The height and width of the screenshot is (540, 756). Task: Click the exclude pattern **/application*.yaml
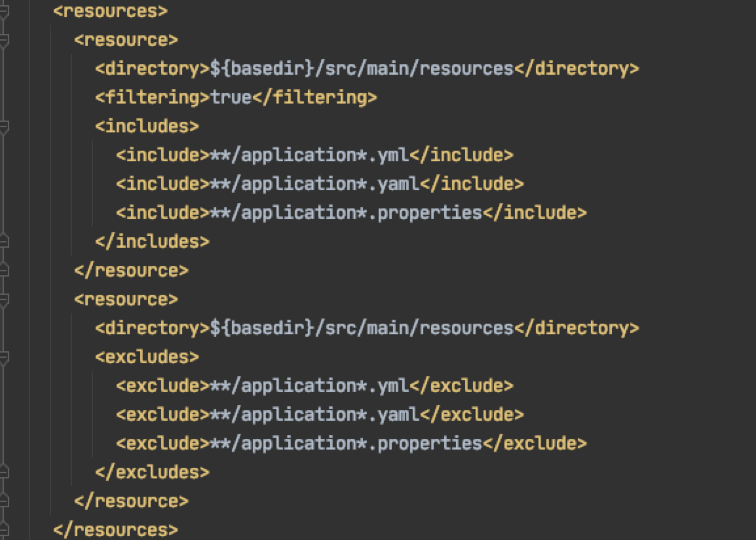tap(314, 415)
